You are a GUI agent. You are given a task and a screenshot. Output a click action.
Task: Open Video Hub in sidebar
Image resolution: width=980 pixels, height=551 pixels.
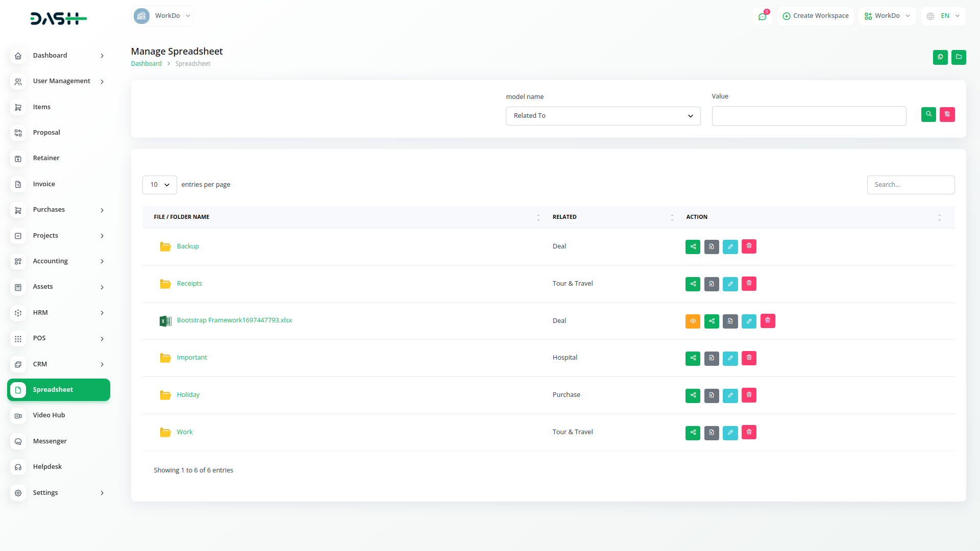(49, 415)
